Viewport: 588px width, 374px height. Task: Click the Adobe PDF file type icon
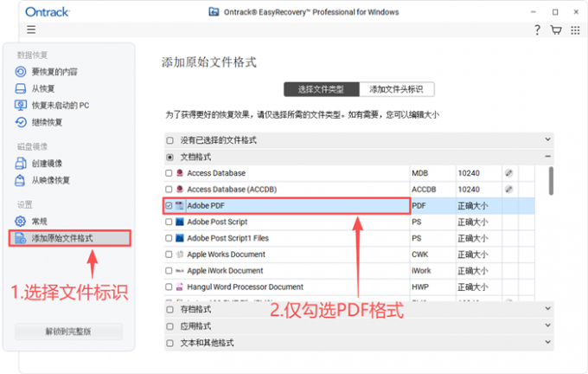tap(180, 205)
